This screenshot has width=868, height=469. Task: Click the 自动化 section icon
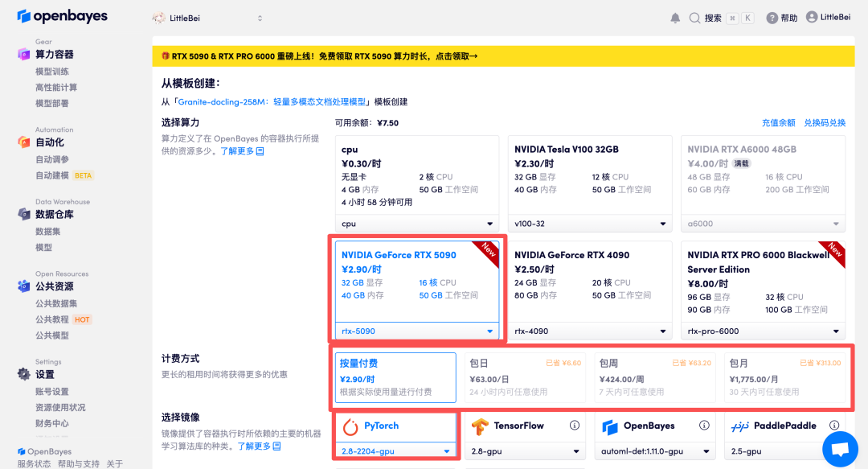pos(24,142)
